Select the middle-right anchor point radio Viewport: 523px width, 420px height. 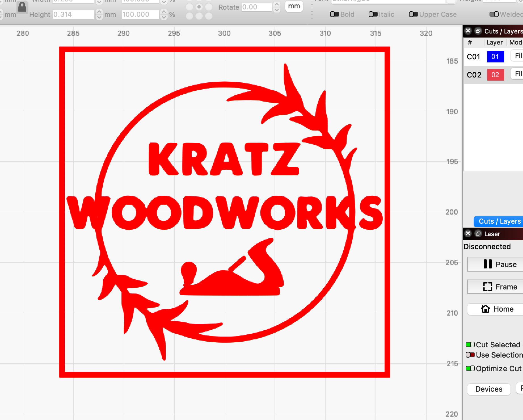tap(209, 7)
